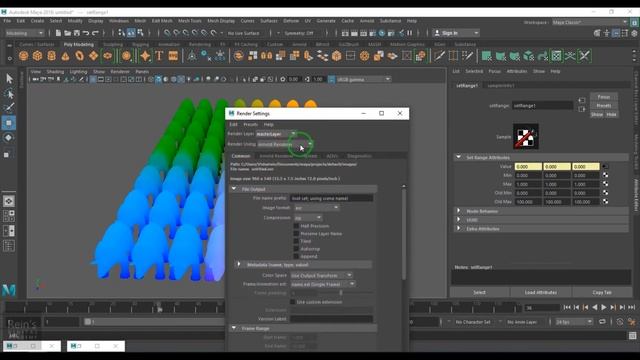Switch to the Arnold Renderer settings tab
640x360 pixels.
click(276, 156)
